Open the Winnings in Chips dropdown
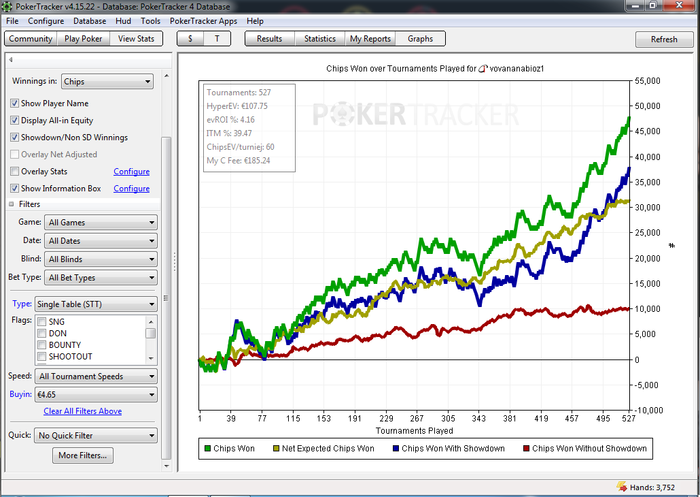This screenshot has height=497, width=700. (x=107, y=82)
